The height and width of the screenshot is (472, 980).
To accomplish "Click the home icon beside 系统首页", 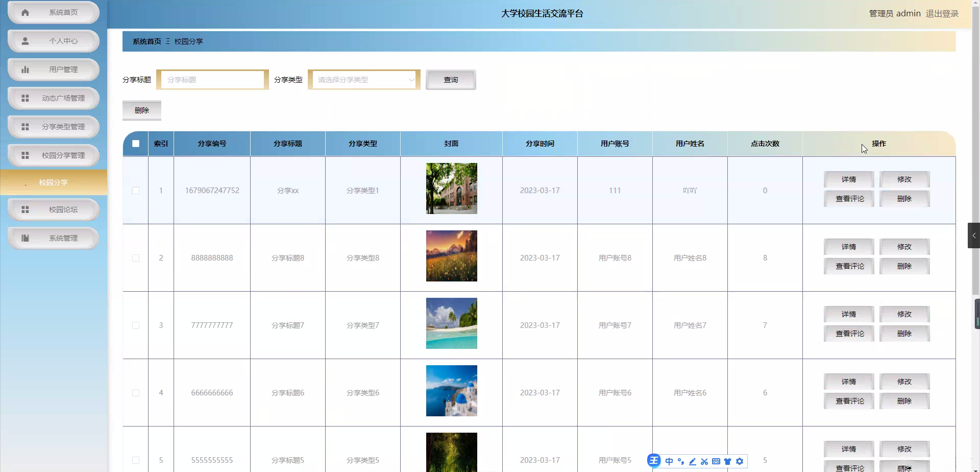I will (25, 12).
